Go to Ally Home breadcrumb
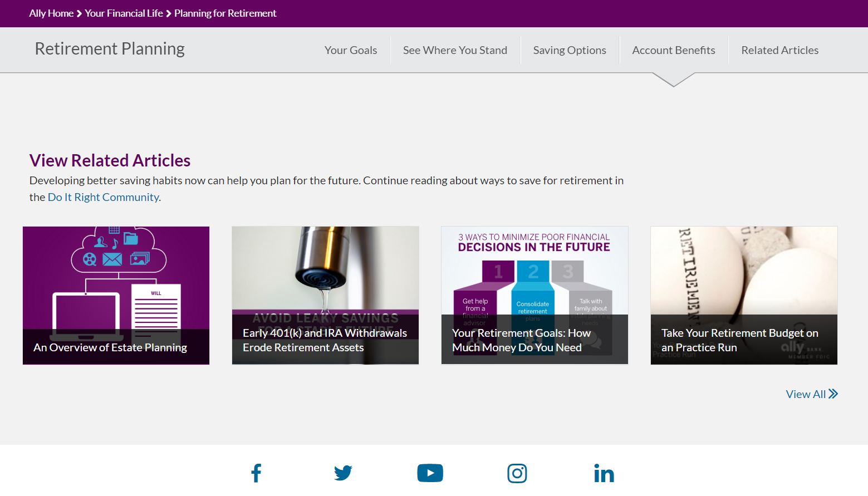This screenshot has width=868, height=496. tap(51, 13)
